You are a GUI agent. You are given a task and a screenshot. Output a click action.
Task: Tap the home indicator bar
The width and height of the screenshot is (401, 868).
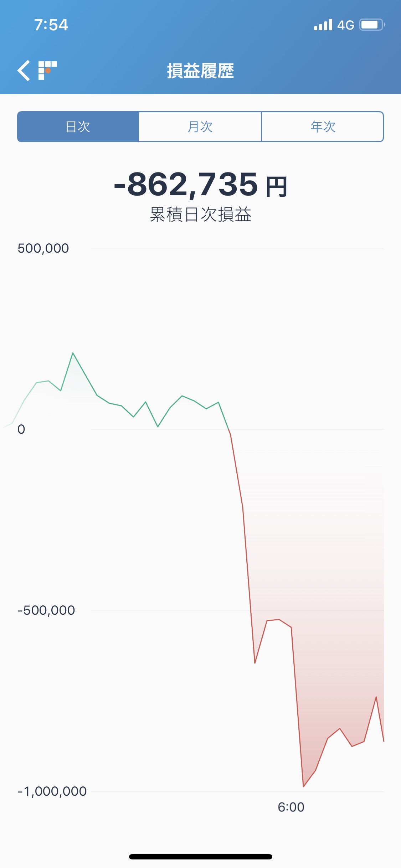(x=200, y=857)
